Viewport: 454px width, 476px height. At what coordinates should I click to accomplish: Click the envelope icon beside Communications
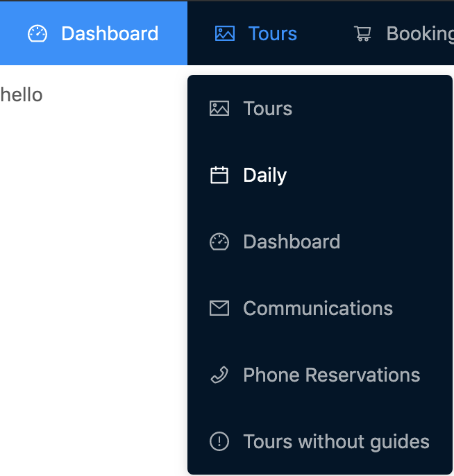pos(219,308)
